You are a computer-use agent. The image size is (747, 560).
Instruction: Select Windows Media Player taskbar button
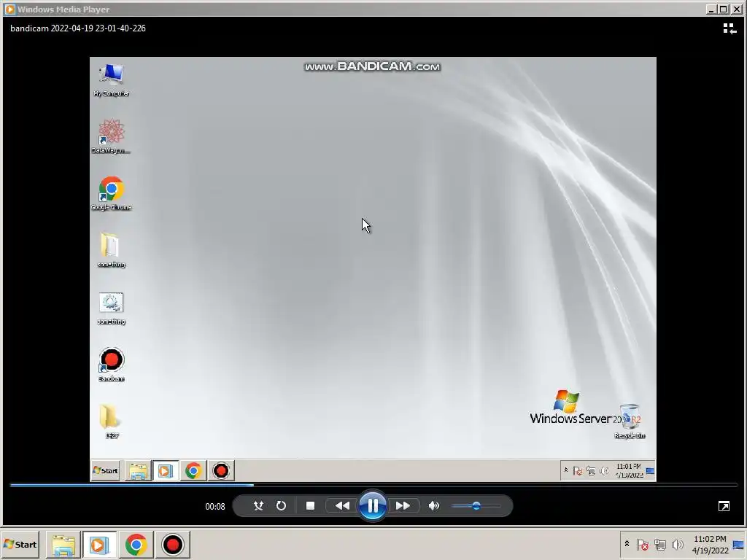[99, 545]
